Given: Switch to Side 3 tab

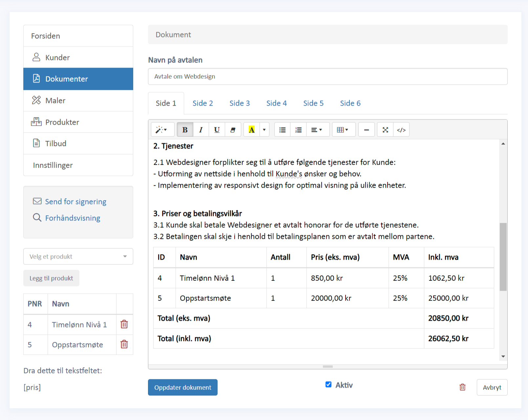Looking at the screenshot, I should 240,103.
